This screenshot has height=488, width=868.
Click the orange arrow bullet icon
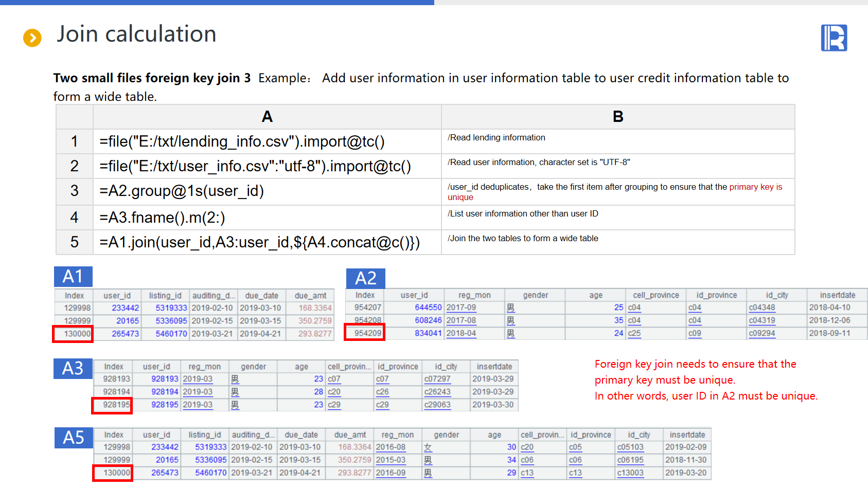tap(32, 38)
